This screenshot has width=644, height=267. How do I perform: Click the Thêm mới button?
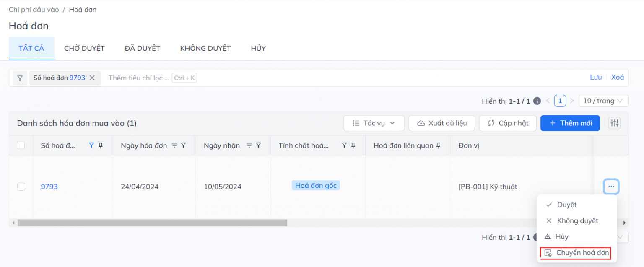(x=570, y=123)
